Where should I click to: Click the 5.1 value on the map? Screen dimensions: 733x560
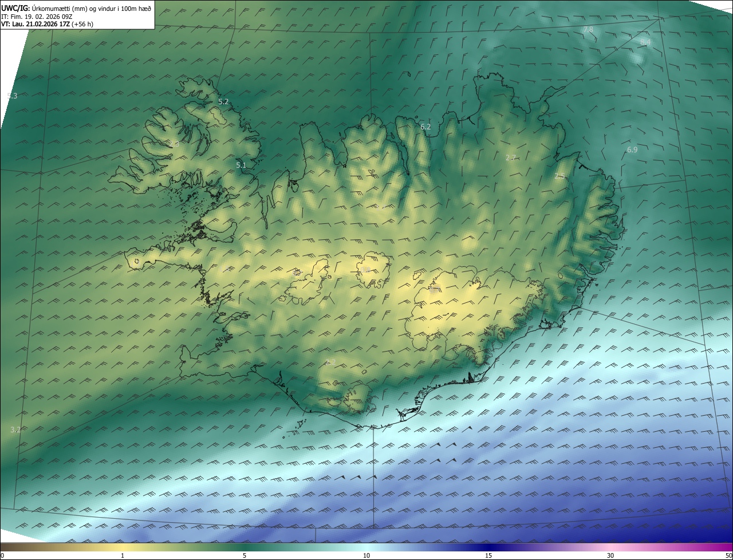241,165
